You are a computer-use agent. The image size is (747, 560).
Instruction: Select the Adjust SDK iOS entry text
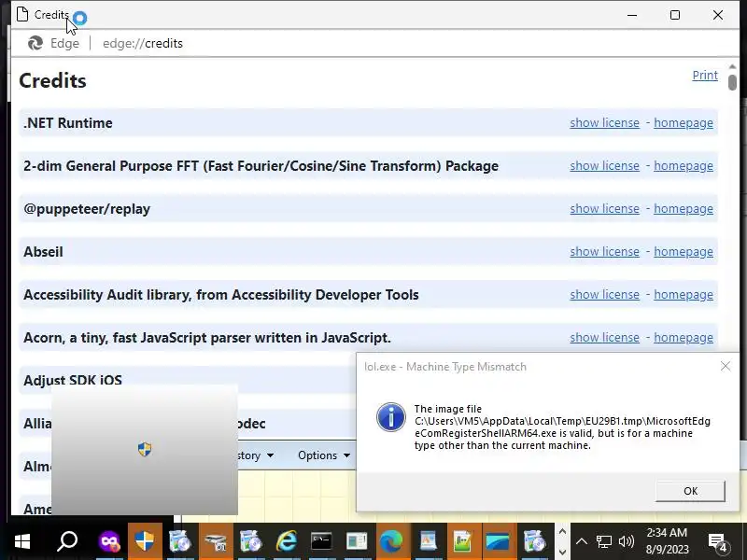[x=73, y=380]
